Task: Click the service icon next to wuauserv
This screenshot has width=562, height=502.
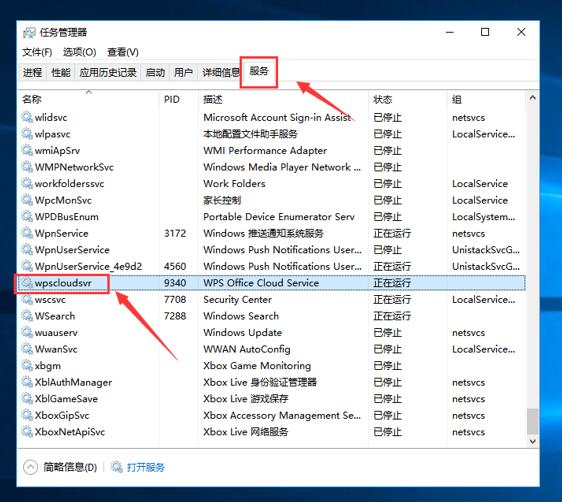Action: 27,333
